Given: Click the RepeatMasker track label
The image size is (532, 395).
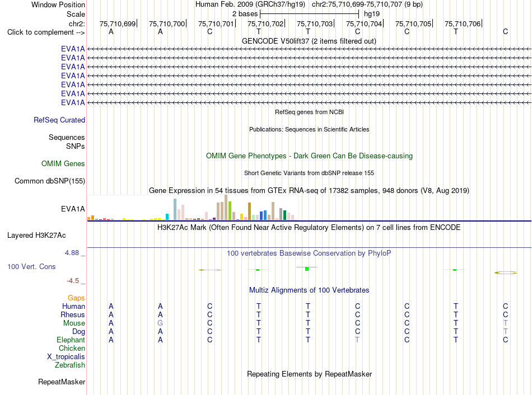Looking at the screenshot, I should pos(62,382).
